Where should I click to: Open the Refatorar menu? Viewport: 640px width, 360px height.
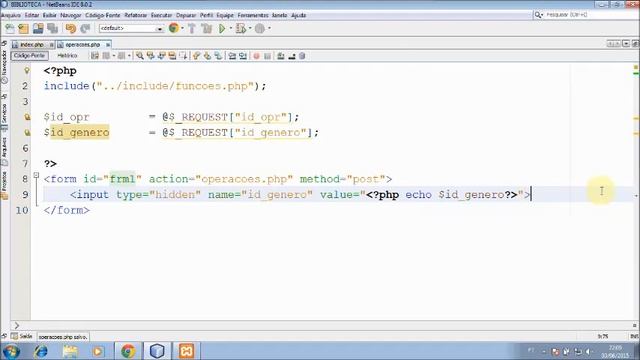click(136, 15)
